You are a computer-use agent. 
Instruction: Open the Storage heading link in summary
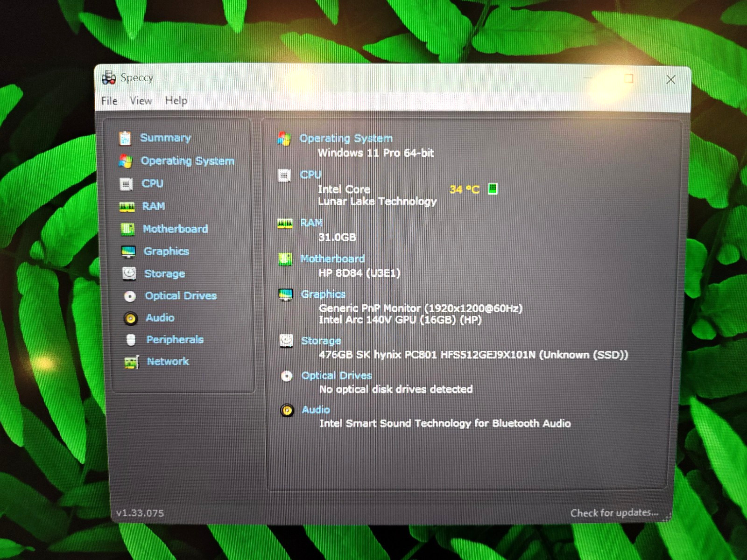click(321, 341)
